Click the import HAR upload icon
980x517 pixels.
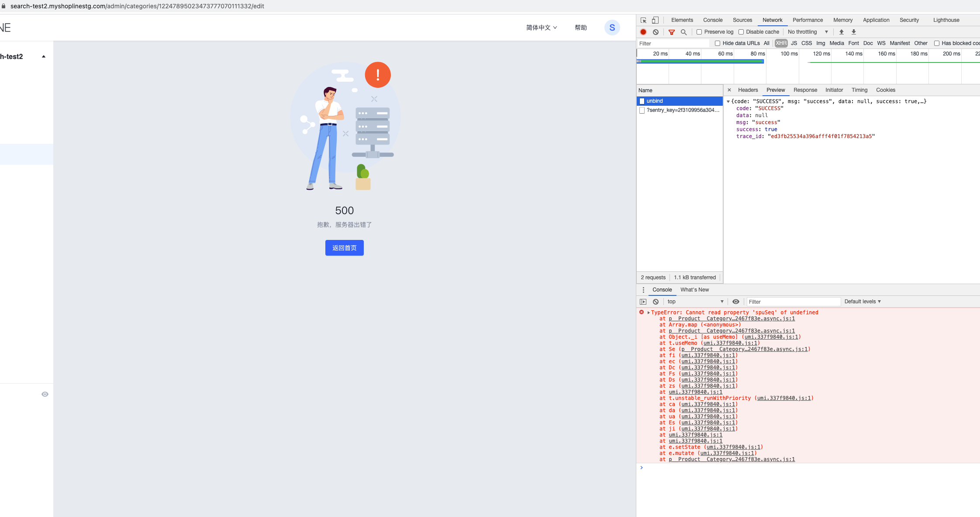point(841,32)
